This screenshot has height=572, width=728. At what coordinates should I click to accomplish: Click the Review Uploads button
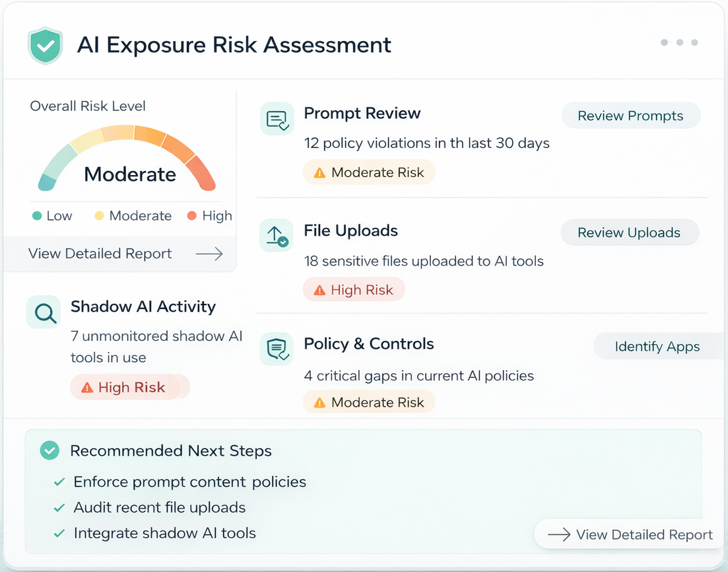point(629,232)
